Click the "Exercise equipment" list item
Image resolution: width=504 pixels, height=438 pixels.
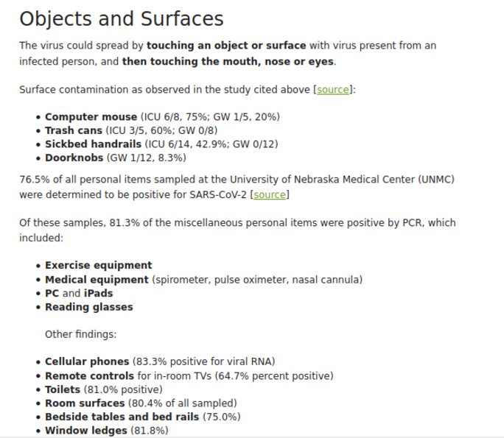pyautogui.click(x=98, y=266)
